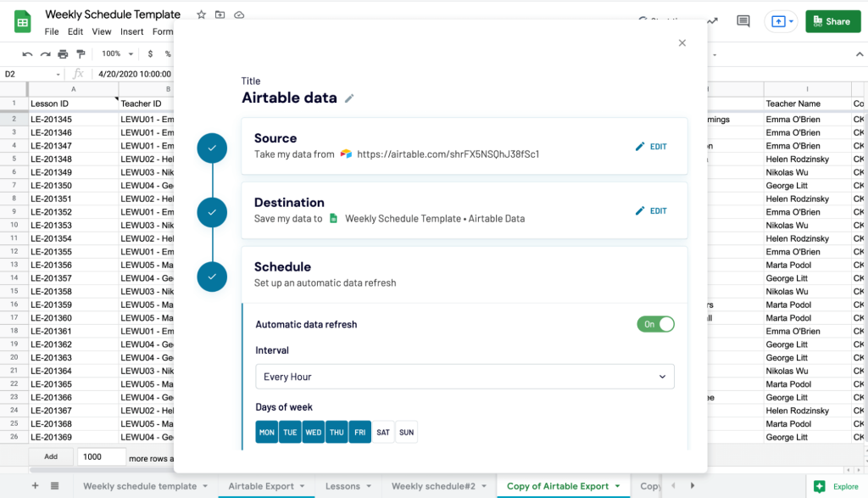The image size is (868, 498).
Task: Open the Interval dropdown showing Every Hour
Action: tap(465, 376)
